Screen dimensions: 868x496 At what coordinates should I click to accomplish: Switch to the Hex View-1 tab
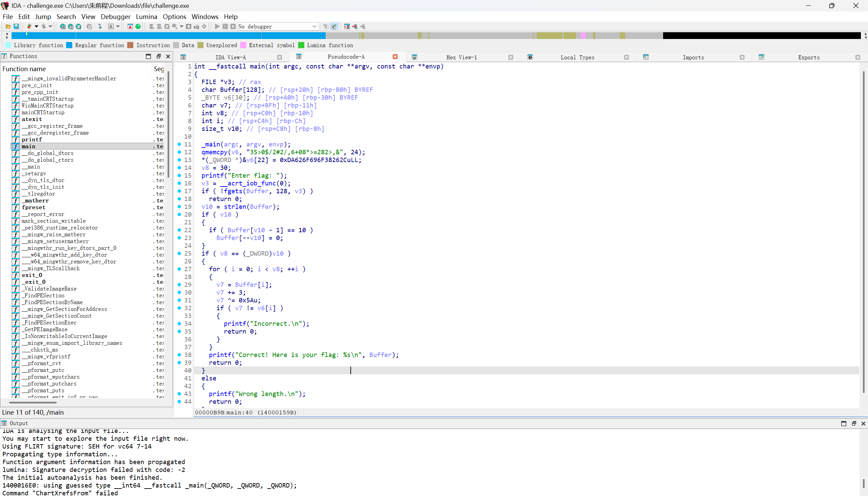(x=461, y=57)
